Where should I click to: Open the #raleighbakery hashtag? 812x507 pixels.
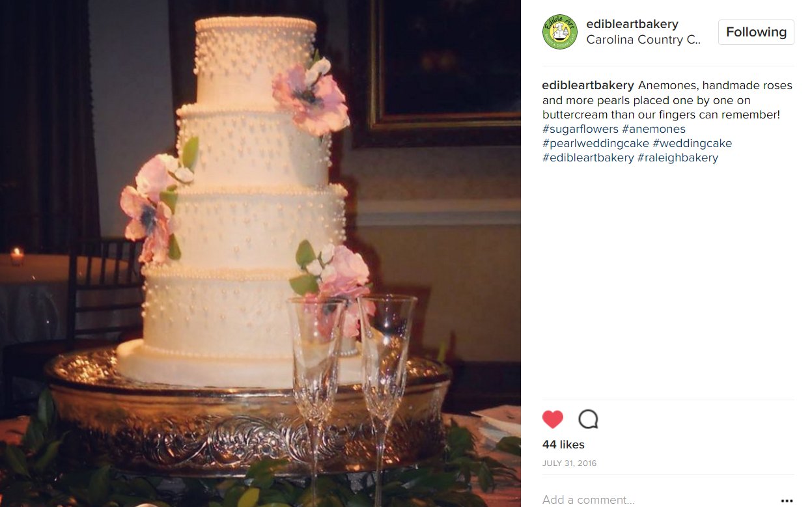coord(678,158)
